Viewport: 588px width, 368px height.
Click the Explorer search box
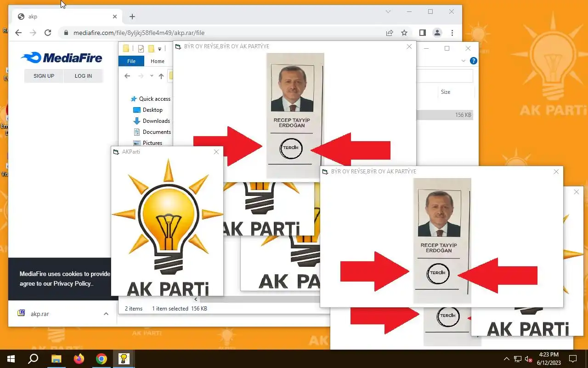445,76
